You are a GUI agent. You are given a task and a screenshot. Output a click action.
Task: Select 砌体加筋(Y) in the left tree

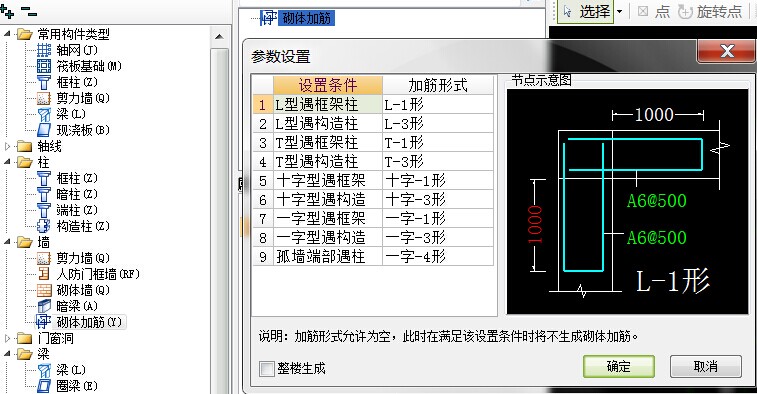pos(89,322)
